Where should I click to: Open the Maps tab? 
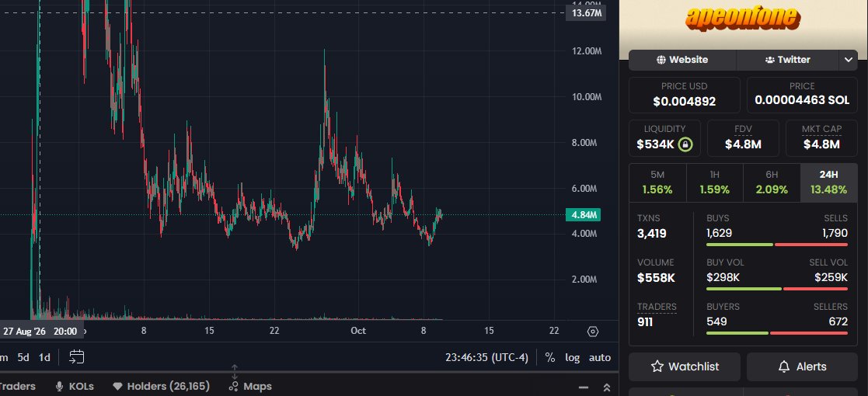click(x=250, y=386)
